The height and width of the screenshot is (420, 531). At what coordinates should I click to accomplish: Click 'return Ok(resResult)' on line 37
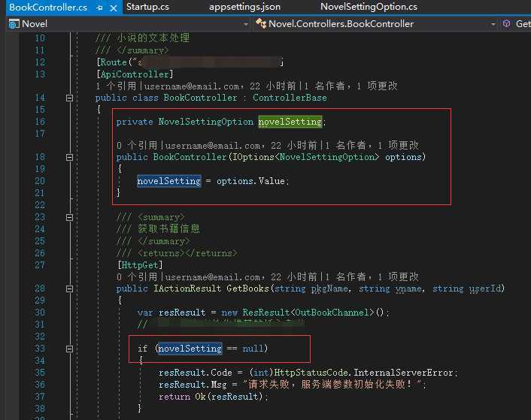(211, 396)
